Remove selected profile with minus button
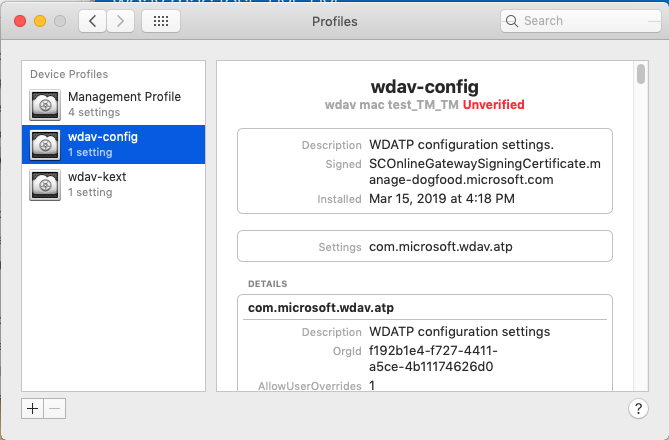The image size is (669, 440). click(x=55, y=408)
